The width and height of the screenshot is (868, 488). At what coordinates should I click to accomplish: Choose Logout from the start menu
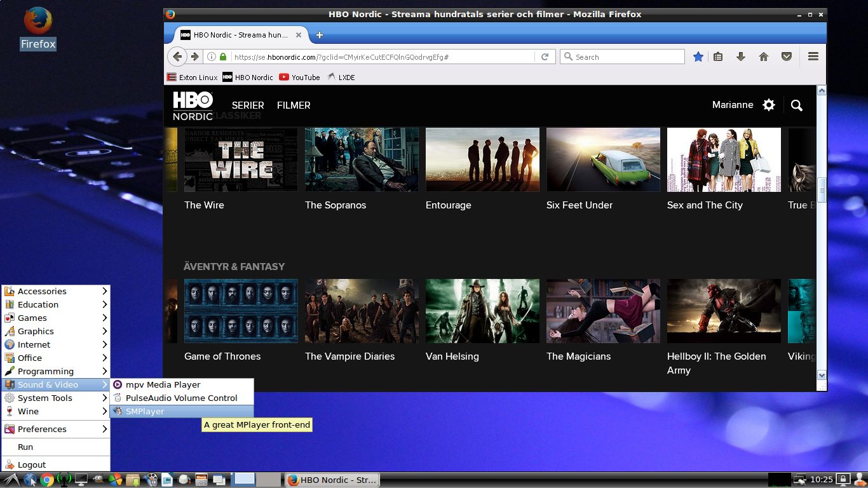55,464
